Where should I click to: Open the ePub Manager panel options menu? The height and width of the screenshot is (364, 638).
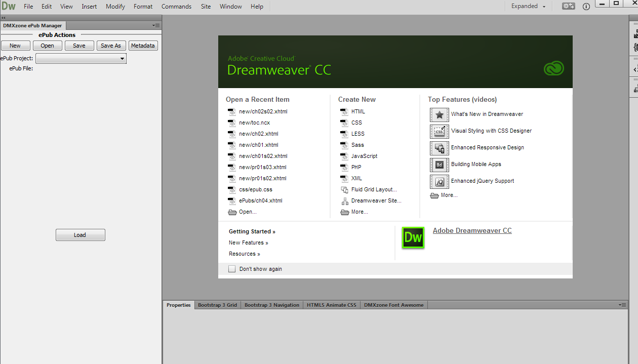[x=156, y=25]
